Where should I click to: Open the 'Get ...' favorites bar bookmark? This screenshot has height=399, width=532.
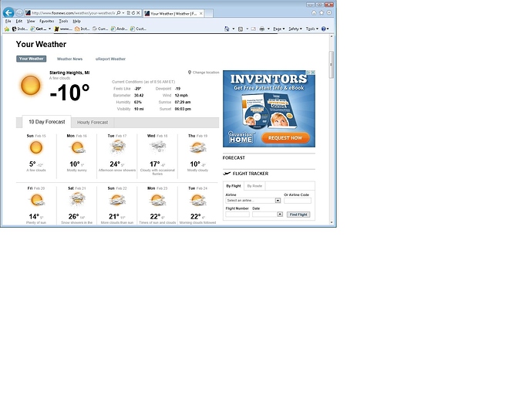pyautogui.click(x=39, y=29)
